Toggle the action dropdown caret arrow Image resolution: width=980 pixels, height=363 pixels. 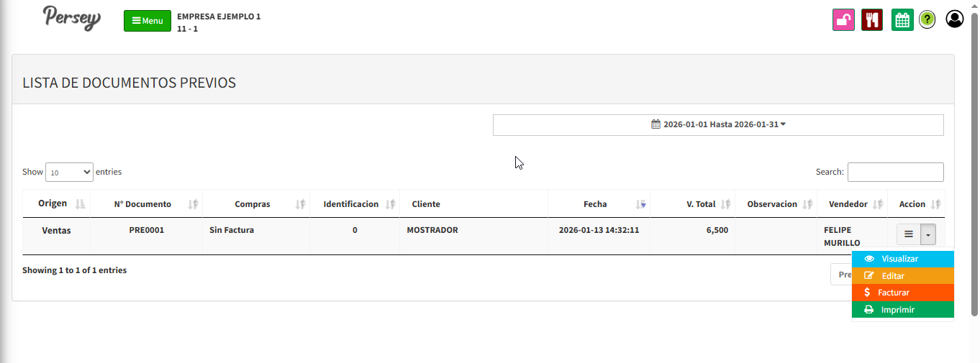click(x=928, y=234)
